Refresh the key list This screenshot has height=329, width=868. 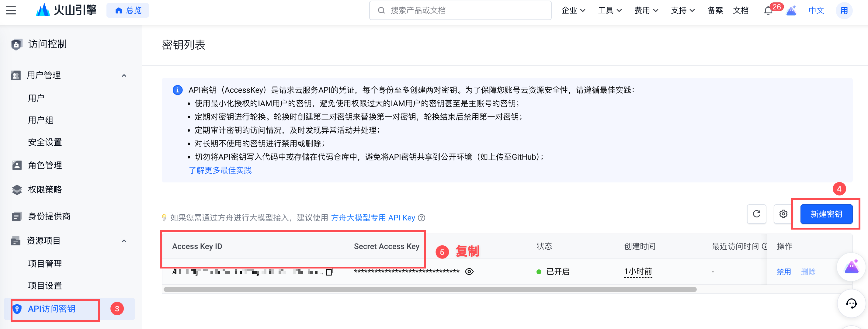coord(756,214)
